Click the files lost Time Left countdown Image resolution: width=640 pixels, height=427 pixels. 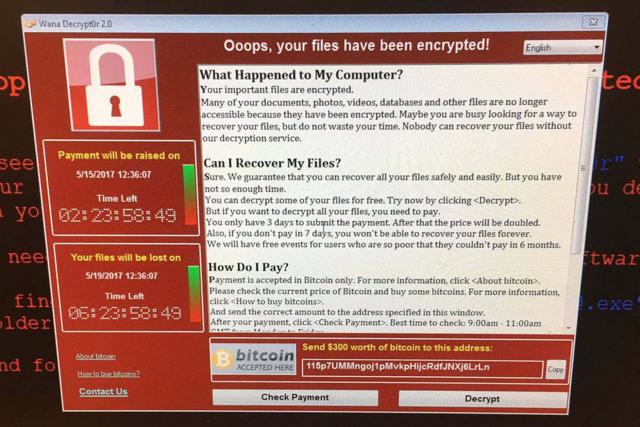point(124,314)
